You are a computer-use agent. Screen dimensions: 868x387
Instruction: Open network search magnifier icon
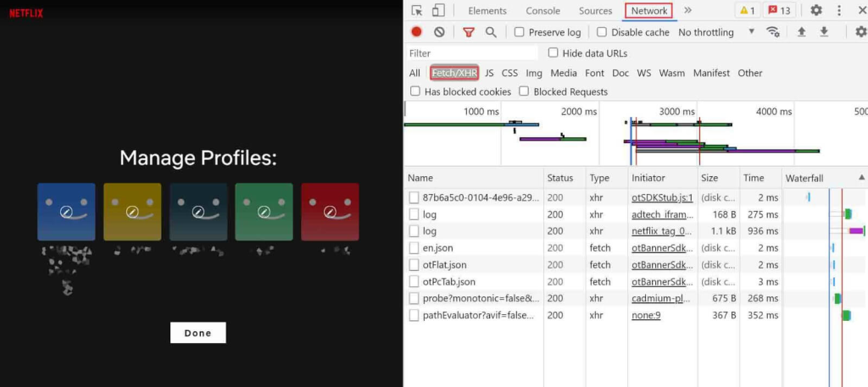pyautogui.click(x=491, y=32)
